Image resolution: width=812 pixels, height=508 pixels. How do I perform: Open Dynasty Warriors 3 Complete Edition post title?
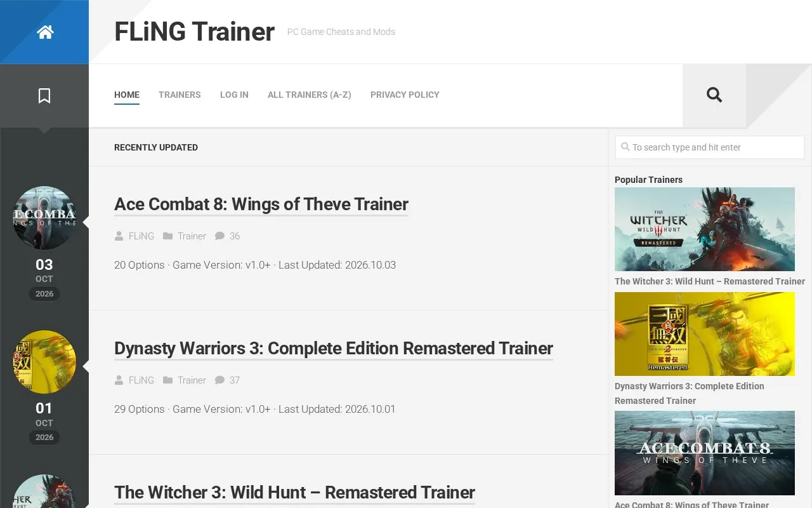334,349
